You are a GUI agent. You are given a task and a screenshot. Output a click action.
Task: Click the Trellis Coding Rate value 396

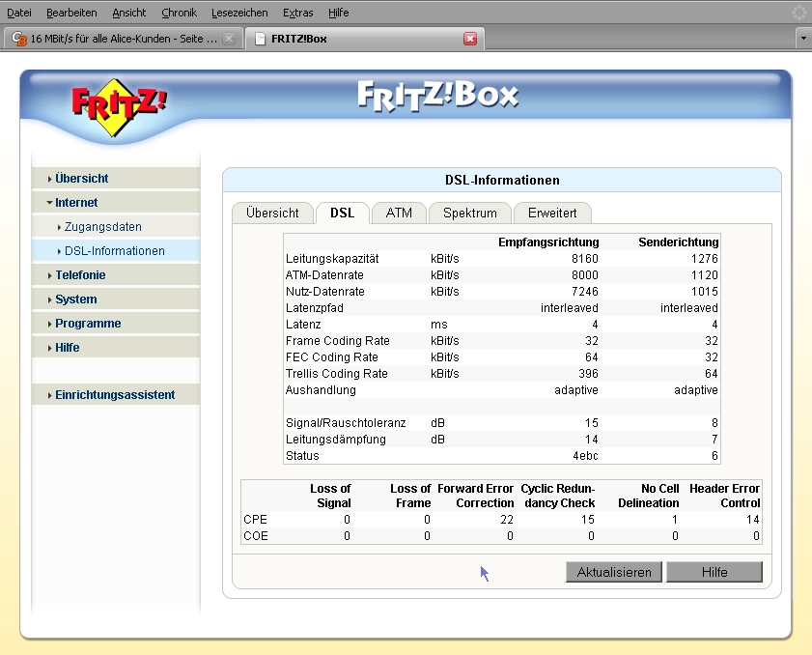tap(588, 374)
